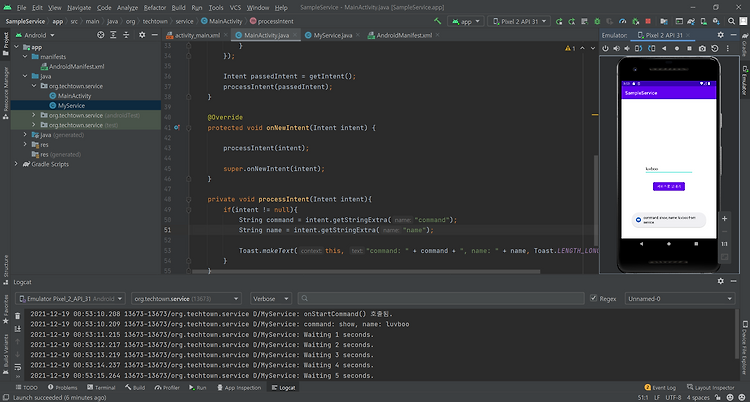Go to next highlighted error arrow

coord(593,48)
